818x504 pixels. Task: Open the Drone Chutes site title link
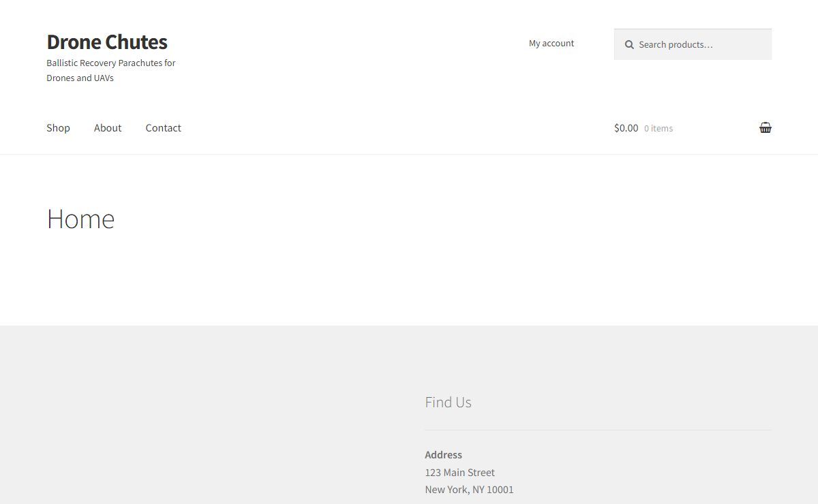coord(107,42)
